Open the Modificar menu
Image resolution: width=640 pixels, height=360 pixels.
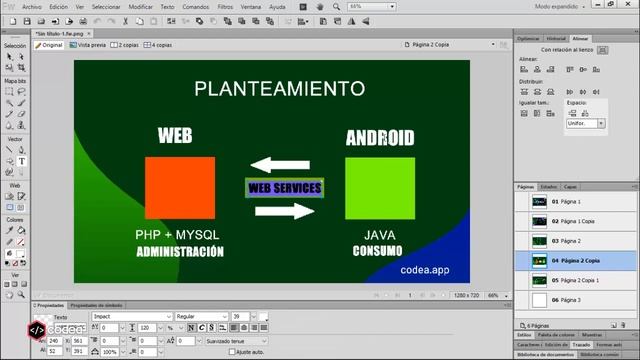click(x=140, y=7)
